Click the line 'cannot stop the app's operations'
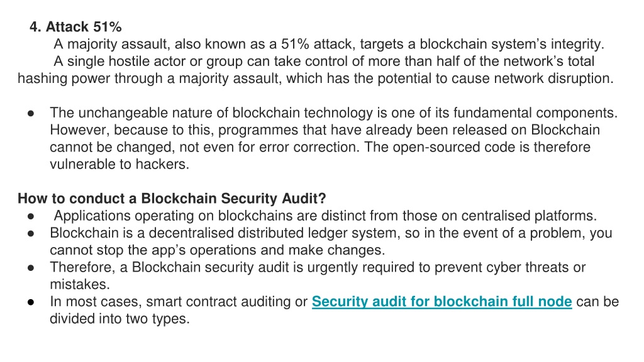Viewport: 644px width, 362px height. point(217,250)
